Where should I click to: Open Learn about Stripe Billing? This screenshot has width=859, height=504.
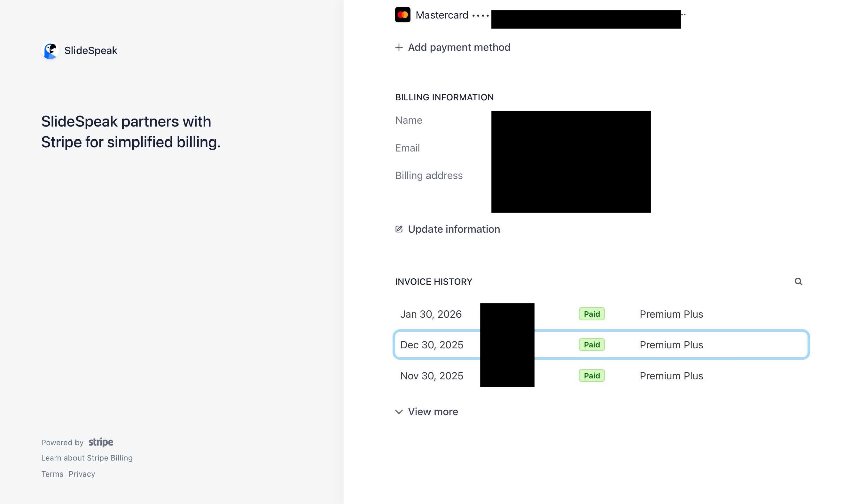click(x=87, y=458)
